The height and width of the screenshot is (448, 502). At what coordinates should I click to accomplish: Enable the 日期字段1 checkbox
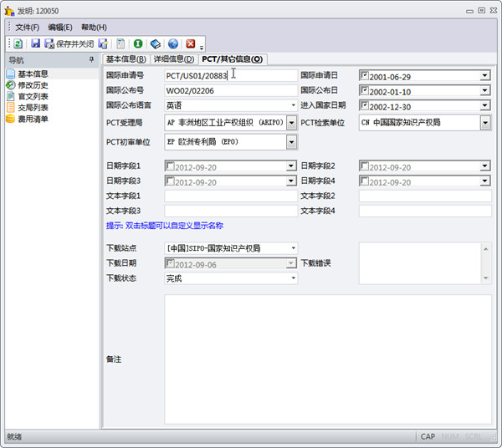(x=170, y=165)
